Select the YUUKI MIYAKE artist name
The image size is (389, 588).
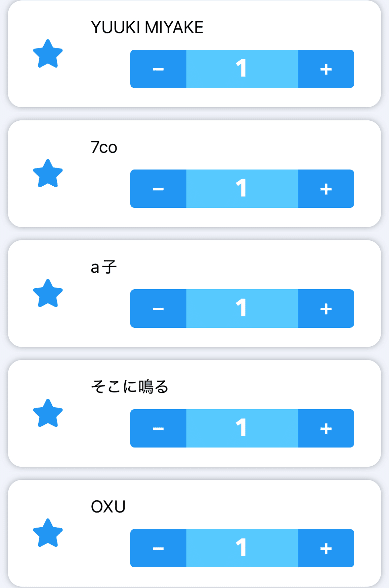tap(147, 27)
